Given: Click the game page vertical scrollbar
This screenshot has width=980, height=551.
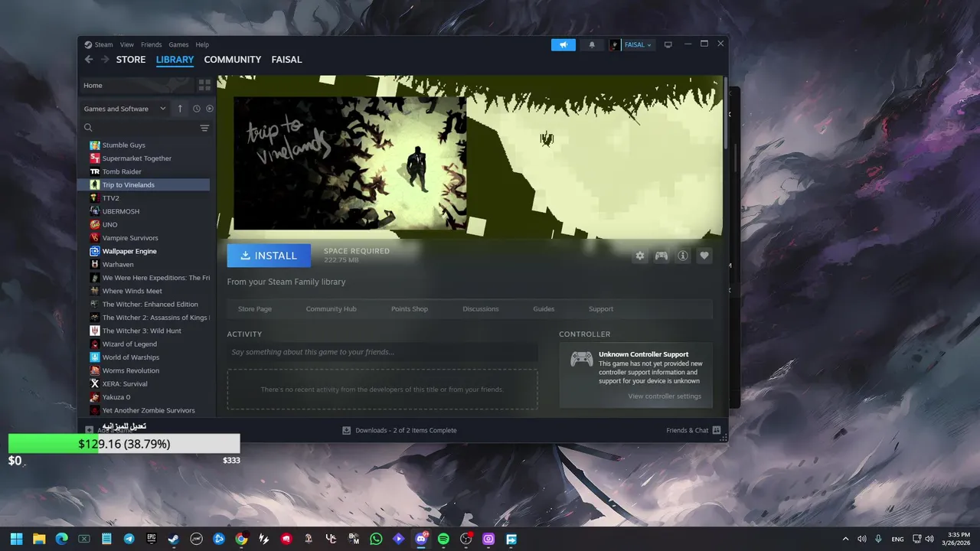Looking at the screenshot, I should click(725, 112).
